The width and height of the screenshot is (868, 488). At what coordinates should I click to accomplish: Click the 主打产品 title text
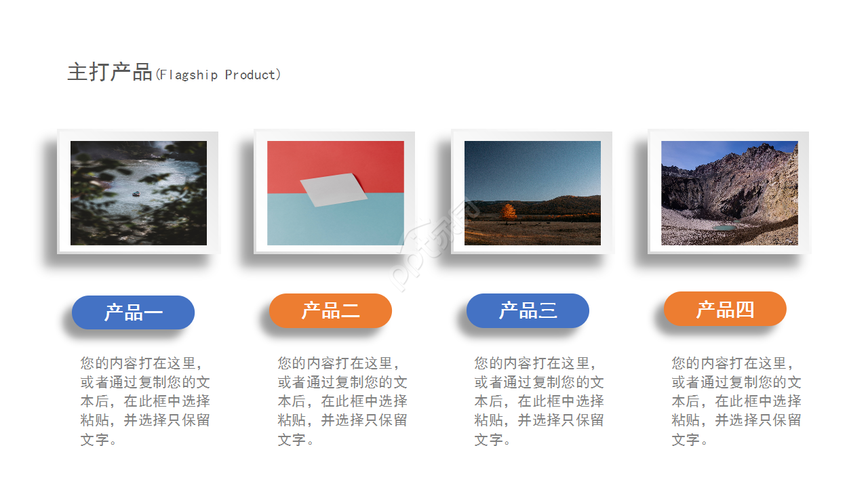pos(110,72)
